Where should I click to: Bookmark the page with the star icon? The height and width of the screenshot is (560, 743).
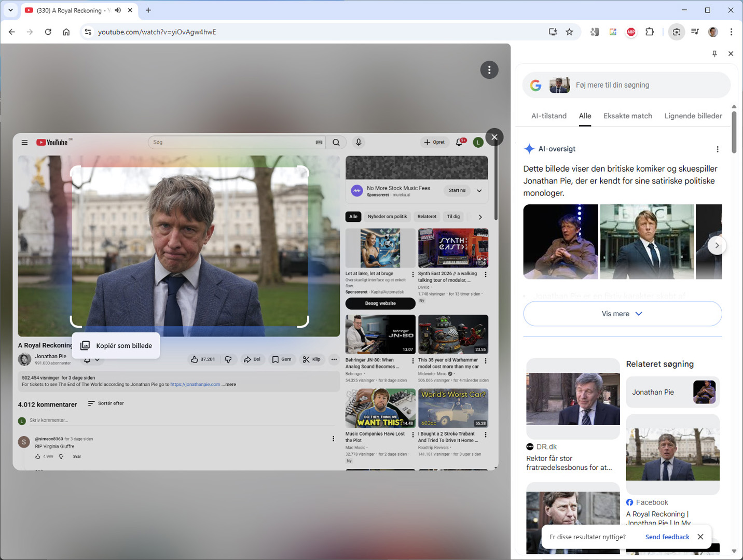570,32
